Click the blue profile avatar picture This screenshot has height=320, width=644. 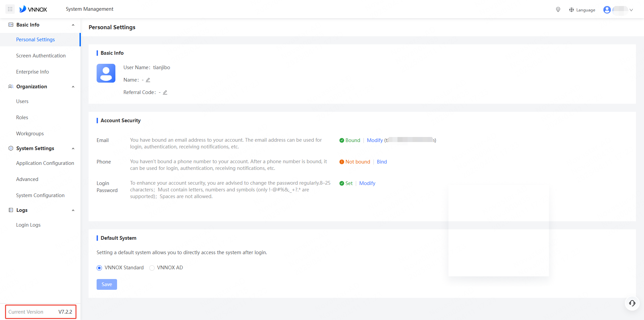(106, 73)
